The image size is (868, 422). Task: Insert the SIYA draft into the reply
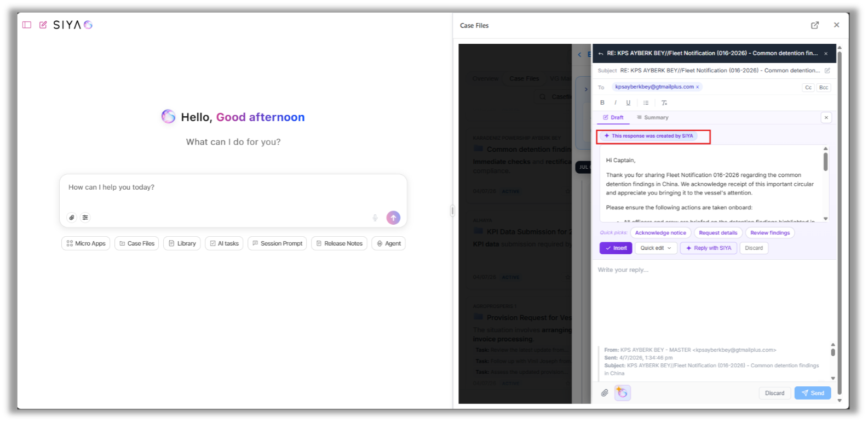coord(616,248)
